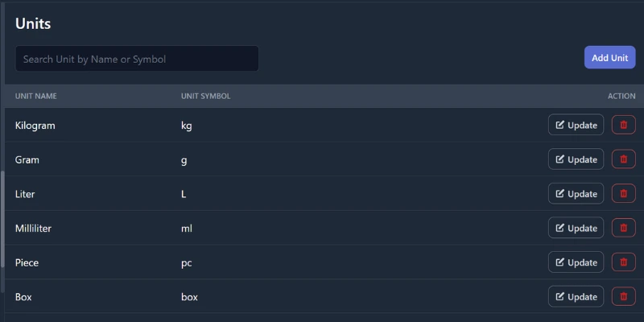
Task: Delete Milliliter with the red trash icon
Action: pyautogui.click(x=623, y=228)
